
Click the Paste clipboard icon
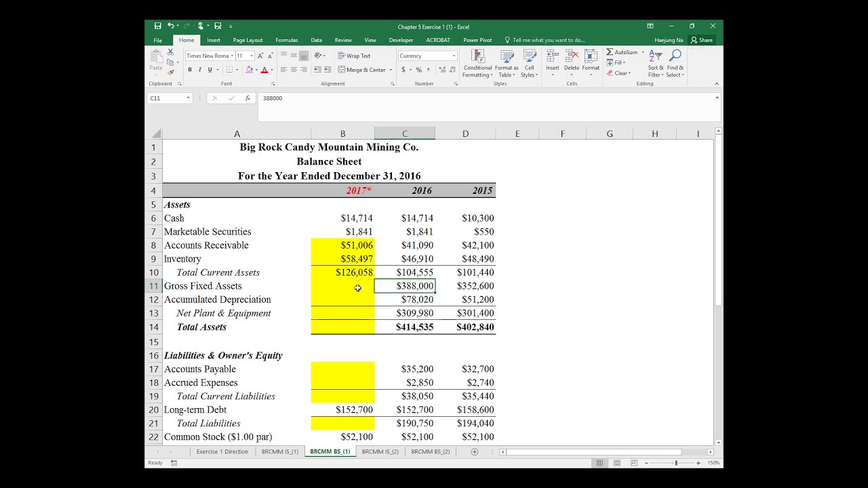(156, 57)
